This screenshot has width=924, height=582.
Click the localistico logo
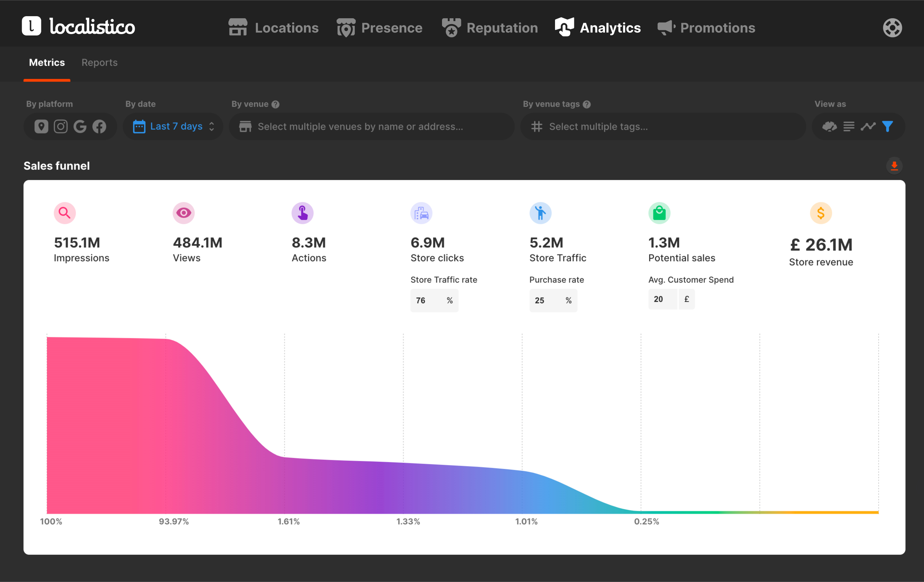(78, 26)
